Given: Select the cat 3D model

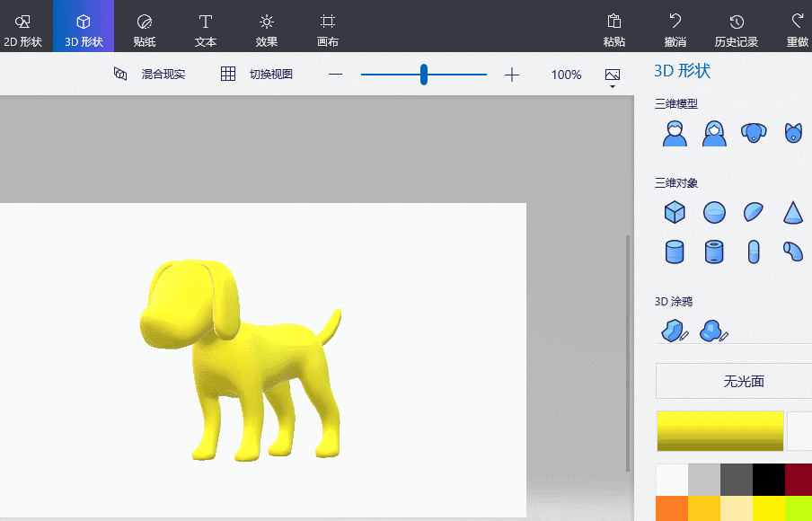Looking at the screenshot, I should pyautogui.click(x=792, y=132).
